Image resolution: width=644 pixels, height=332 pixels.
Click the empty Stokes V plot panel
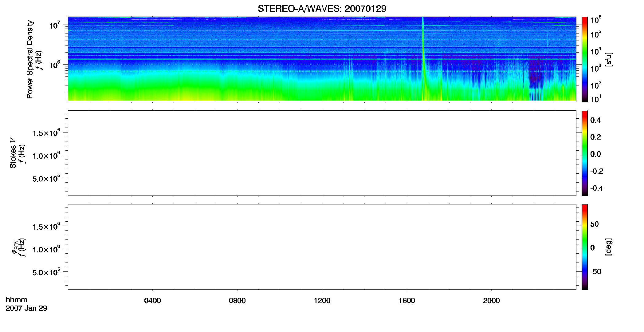pos(322,153)
